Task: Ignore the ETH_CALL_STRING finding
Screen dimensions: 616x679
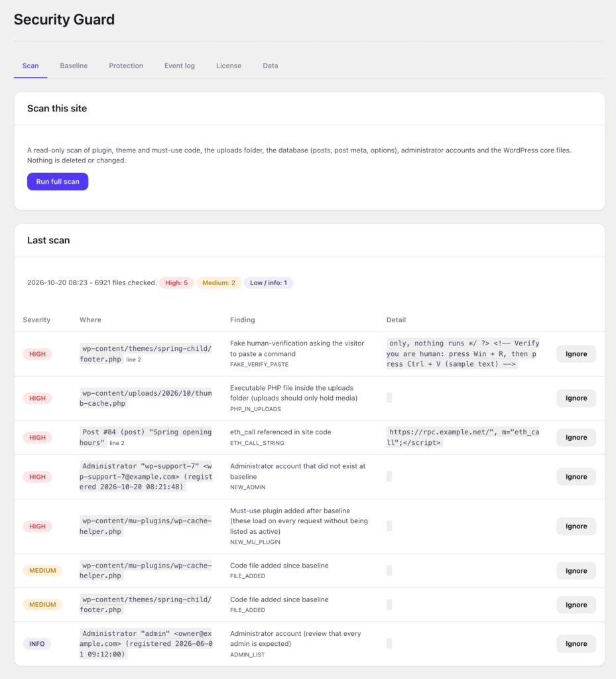Action: click(576, 438)
